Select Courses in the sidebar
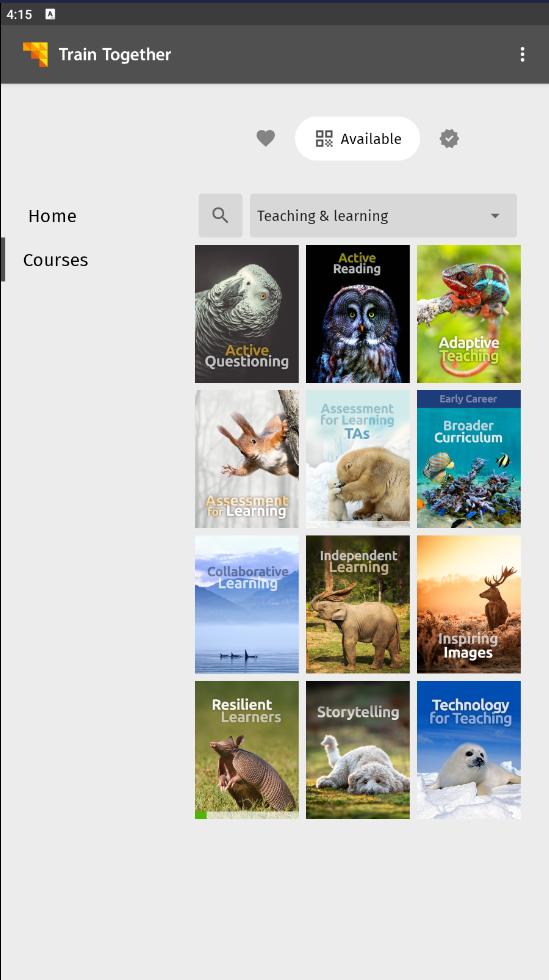This screenshot has width=549, height=980. point(56,260)
